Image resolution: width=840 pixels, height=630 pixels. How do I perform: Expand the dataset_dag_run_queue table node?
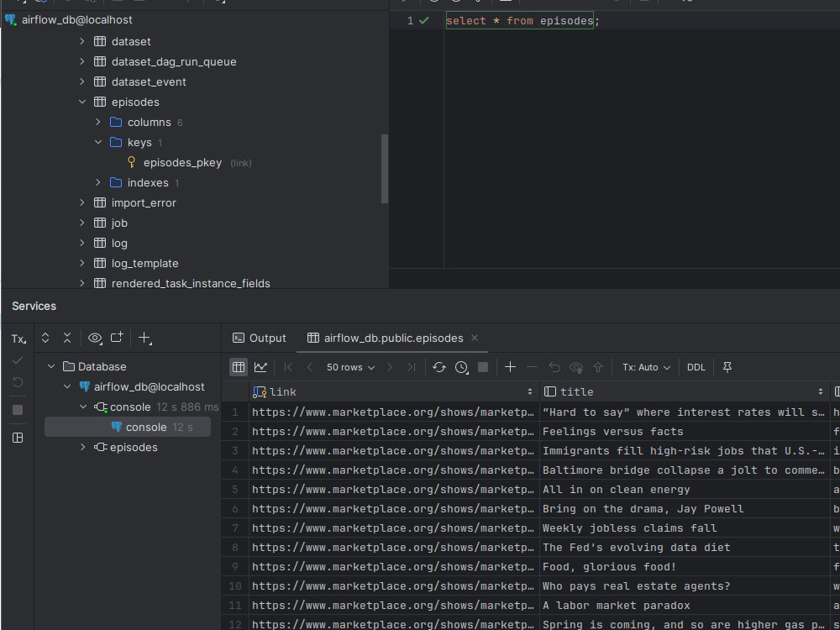click(x=82, y=61)
